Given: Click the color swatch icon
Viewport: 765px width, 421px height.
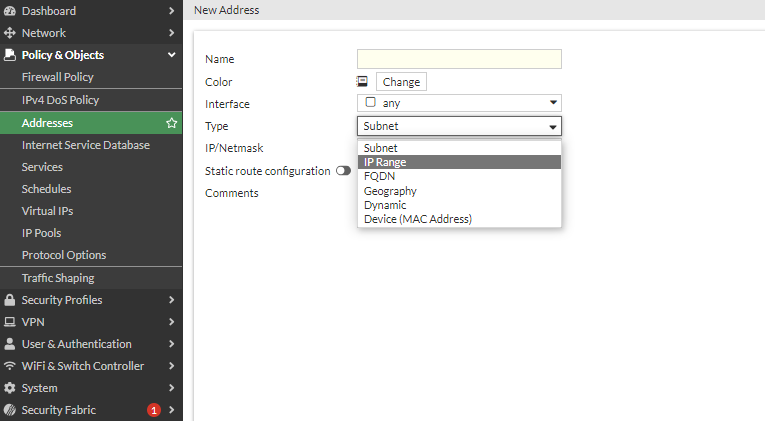Looking at the screenshot, I should pos(363,82).
